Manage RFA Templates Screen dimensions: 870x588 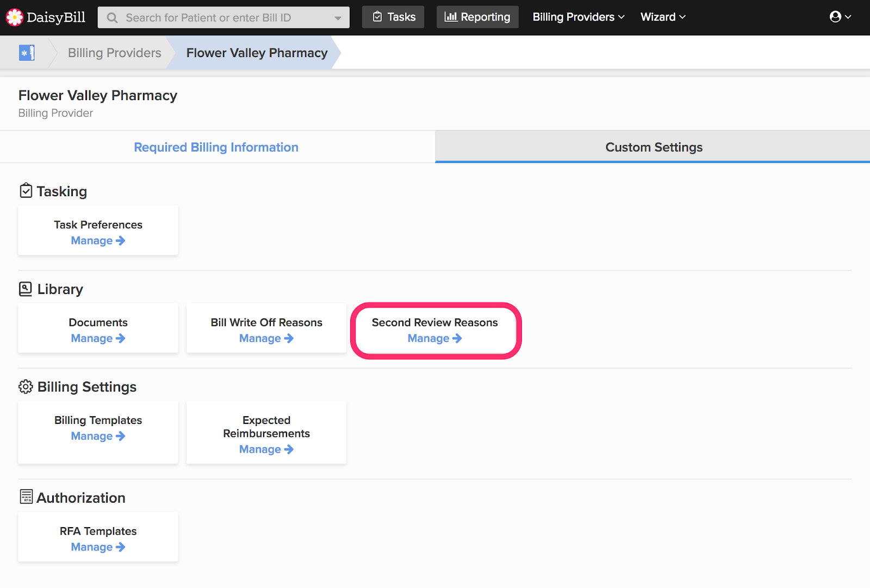coord(98,547)
